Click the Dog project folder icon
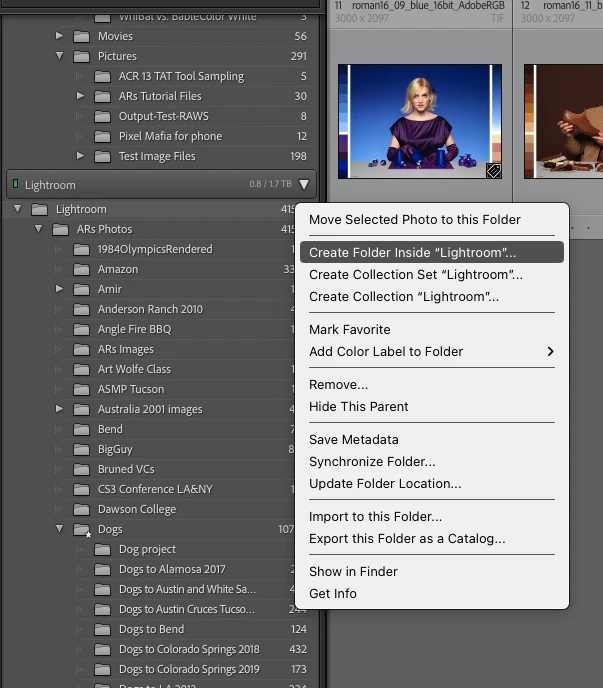This screenshot has width=603, height=688. tap(102, 550)
